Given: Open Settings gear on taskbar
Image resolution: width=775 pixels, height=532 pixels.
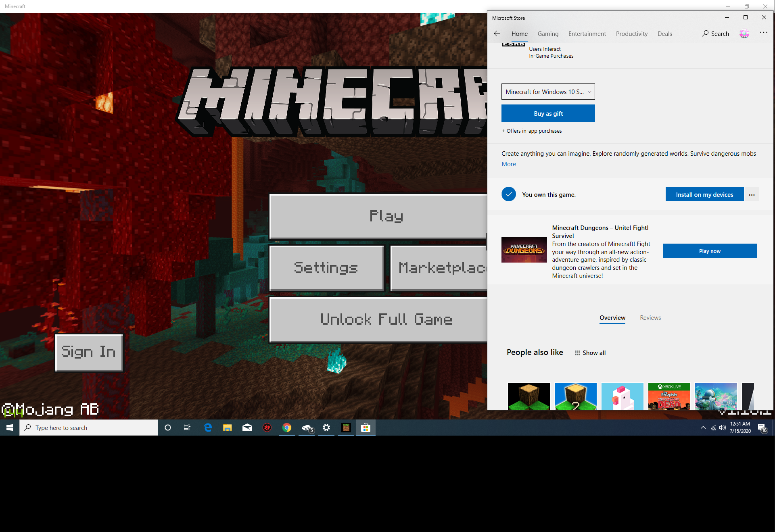Looking at the screenshot, I should click(x=326, y=428).
